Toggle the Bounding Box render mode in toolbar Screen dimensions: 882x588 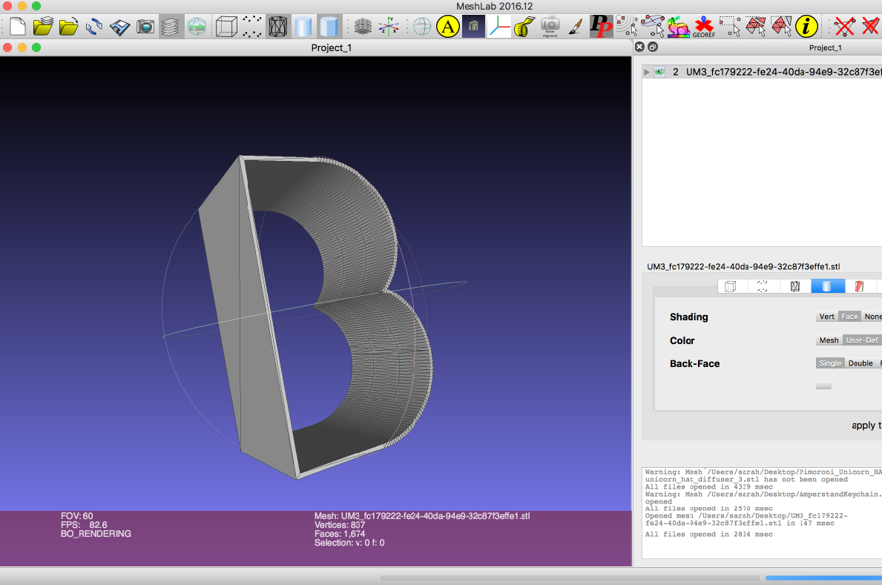[226, 27]
